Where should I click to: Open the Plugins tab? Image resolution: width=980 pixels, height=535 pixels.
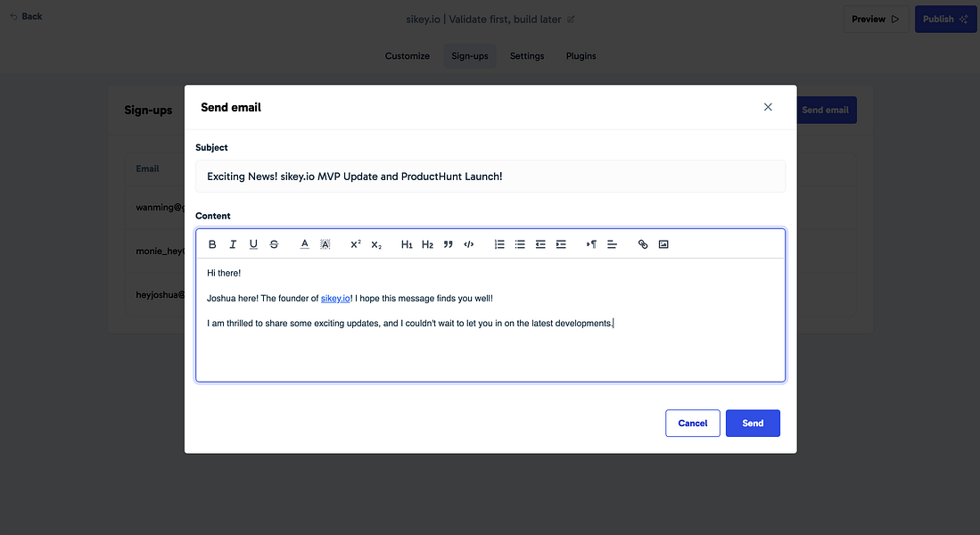581,55
